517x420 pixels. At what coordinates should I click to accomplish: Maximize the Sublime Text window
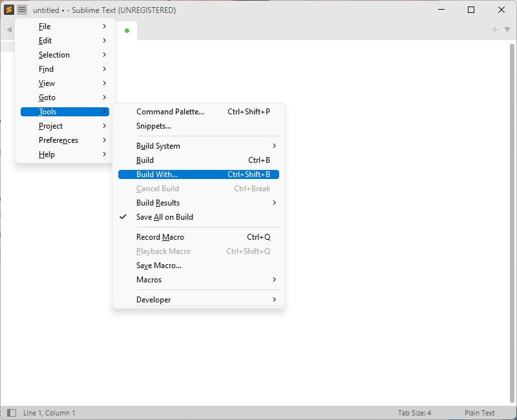click(x=471, y=10)
